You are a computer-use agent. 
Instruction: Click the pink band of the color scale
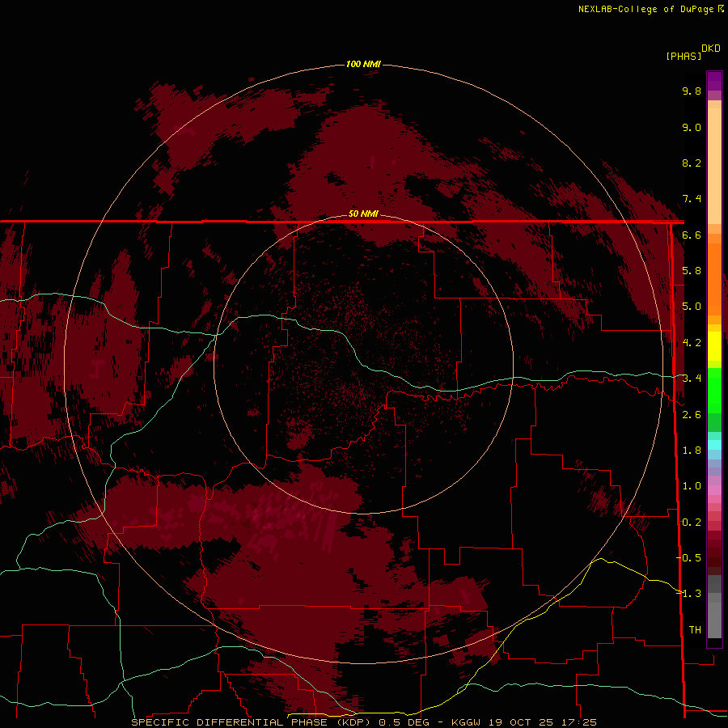click(714, 490)
